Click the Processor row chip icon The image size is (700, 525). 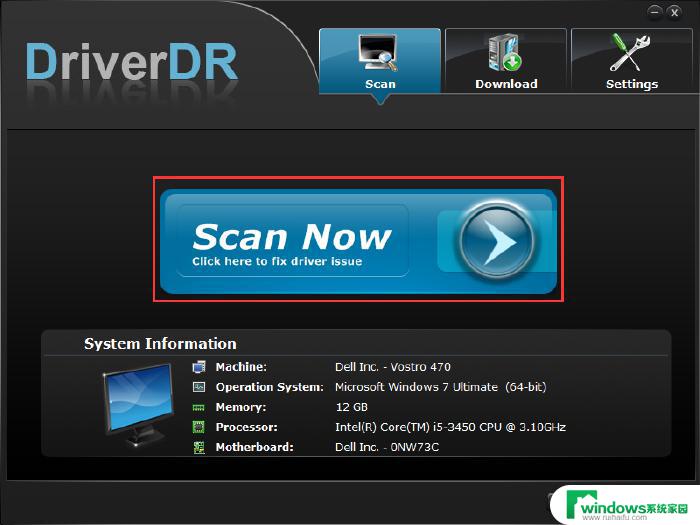[198, 427]
